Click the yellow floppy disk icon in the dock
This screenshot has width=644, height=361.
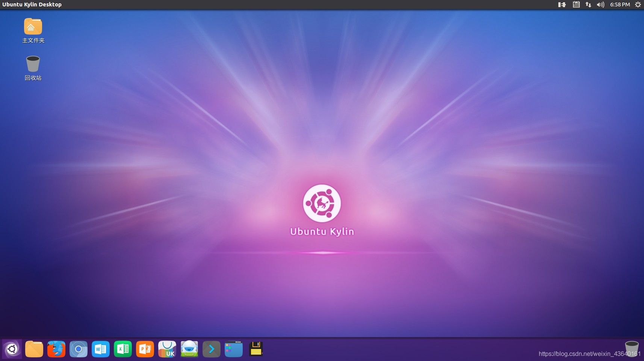pos(256,349)
